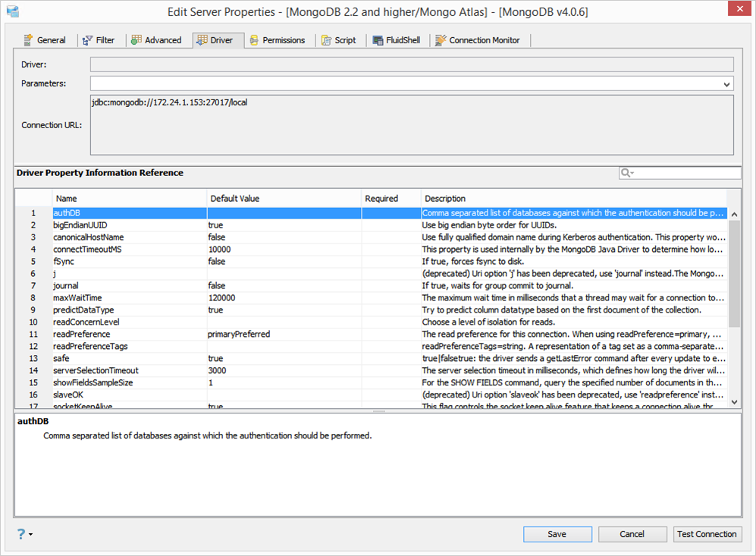The width and height of the screenshot is (756, 556).
Task: Click the Script tab icon
Action: 326,40
